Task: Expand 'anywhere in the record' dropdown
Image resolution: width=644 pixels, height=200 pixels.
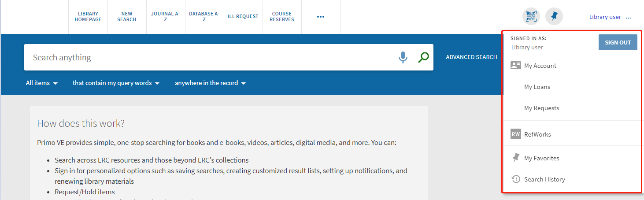Action: pyautogui.click(x=210, y=83)
